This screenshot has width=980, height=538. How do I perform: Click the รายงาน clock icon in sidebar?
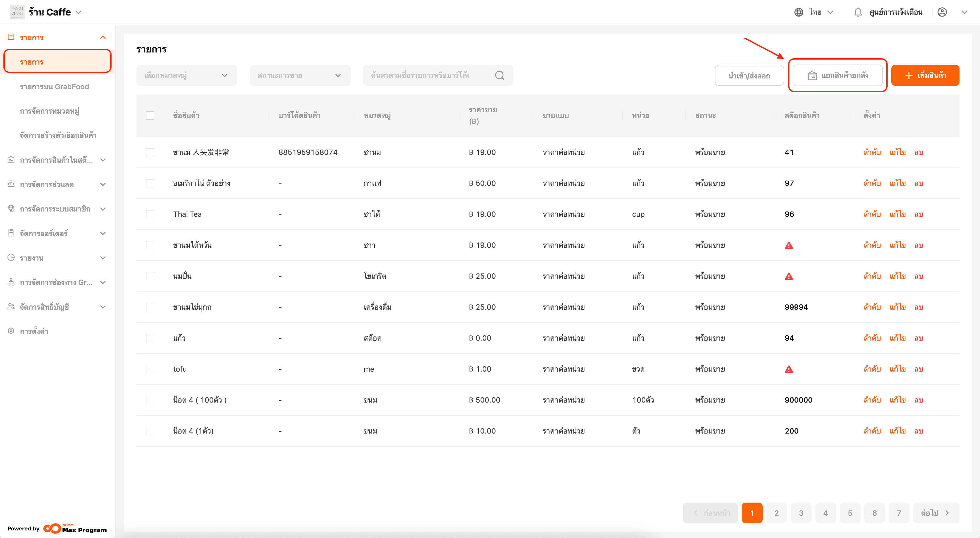pyautogui.click(x=11, y=258)
